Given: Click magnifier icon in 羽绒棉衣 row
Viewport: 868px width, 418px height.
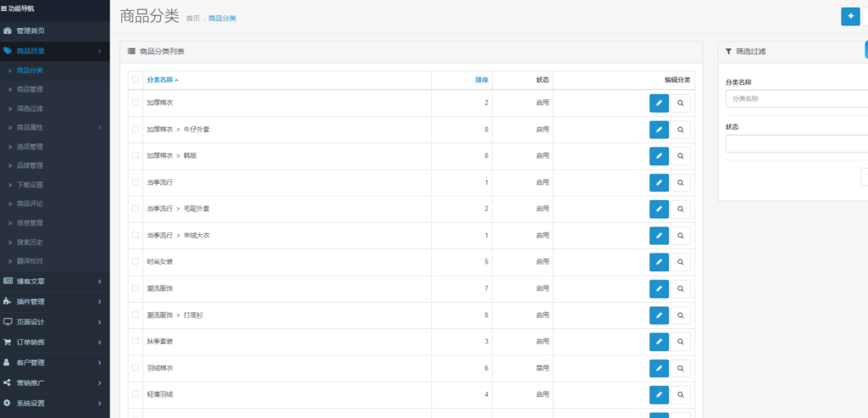Looking at the screenshot, I should click(x=680, y=368).
